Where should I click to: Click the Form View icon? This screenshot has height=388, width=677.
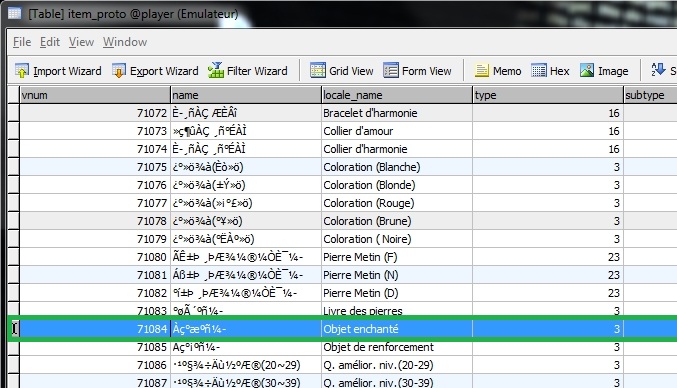391,70
